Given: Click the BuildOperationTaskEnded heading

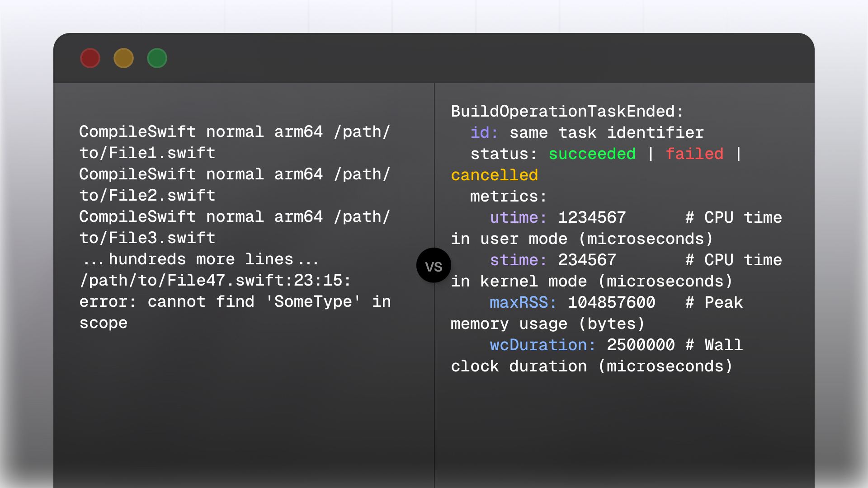Looking at the screenshot, I should coord(567,112).
